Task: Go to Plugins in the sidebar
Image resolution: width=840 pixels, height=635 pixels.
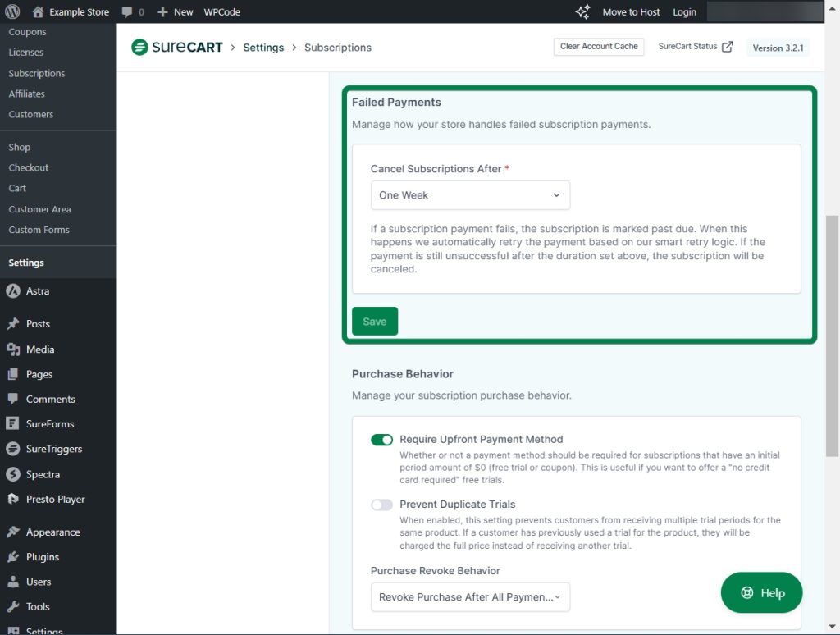Action: (43, 557)
